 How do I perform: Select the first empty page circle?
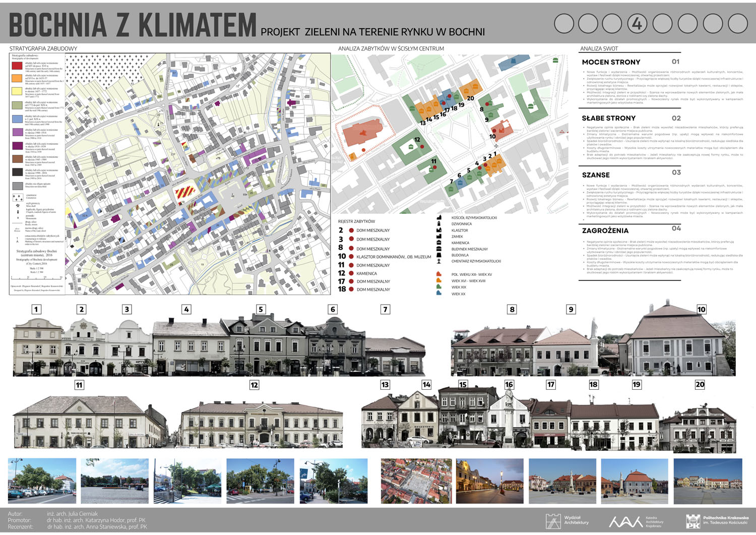coord(564,24)
